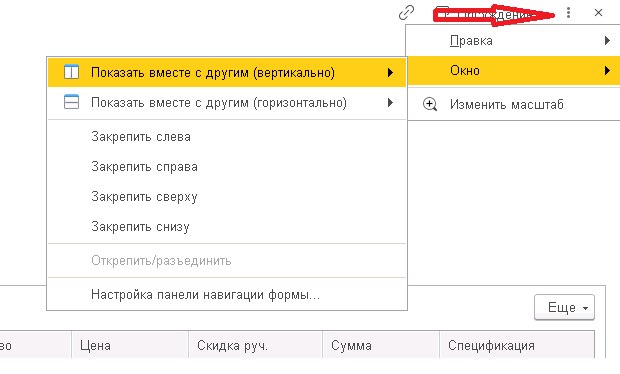Click the link (chain) icon
This screenshot has width=620, height=374.
(x=406, y=13)
